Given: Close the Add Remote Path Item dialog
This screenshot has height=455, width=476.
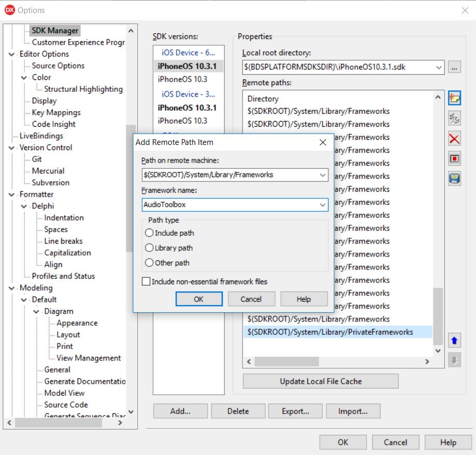Looking at the screenshot, I should (x=323, y=142).
